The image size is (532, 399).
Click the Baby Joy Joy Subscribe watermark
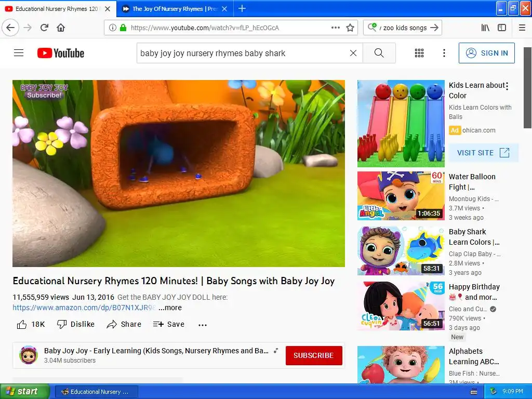[x=44, y=91]
